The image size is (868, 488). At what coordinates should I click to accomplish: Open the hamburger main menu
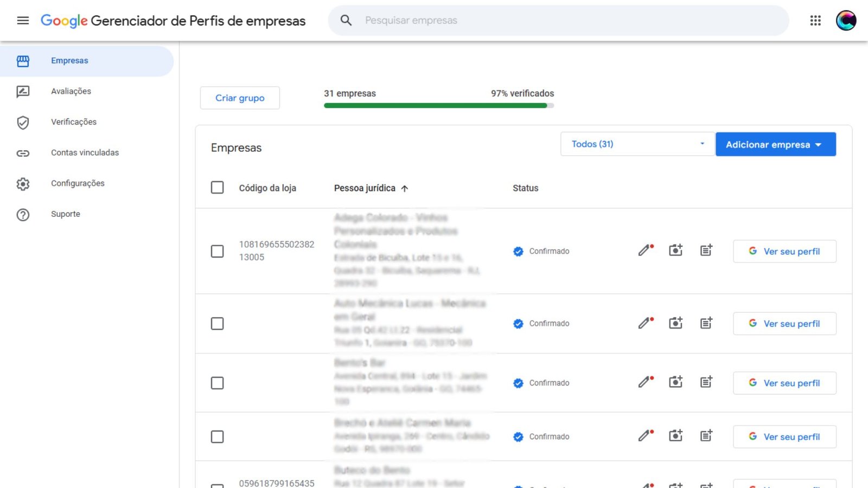(x=23, y=21)
